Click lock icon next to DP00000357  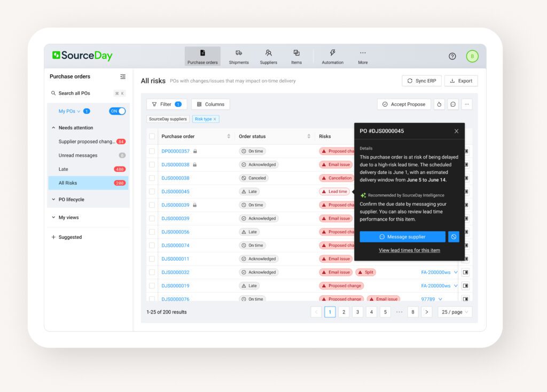click(x=195, y=151)
